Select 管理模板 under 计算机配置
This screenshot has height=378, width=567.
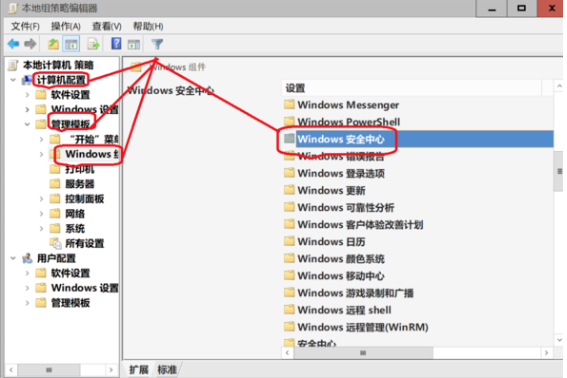(x=70, y=124)
